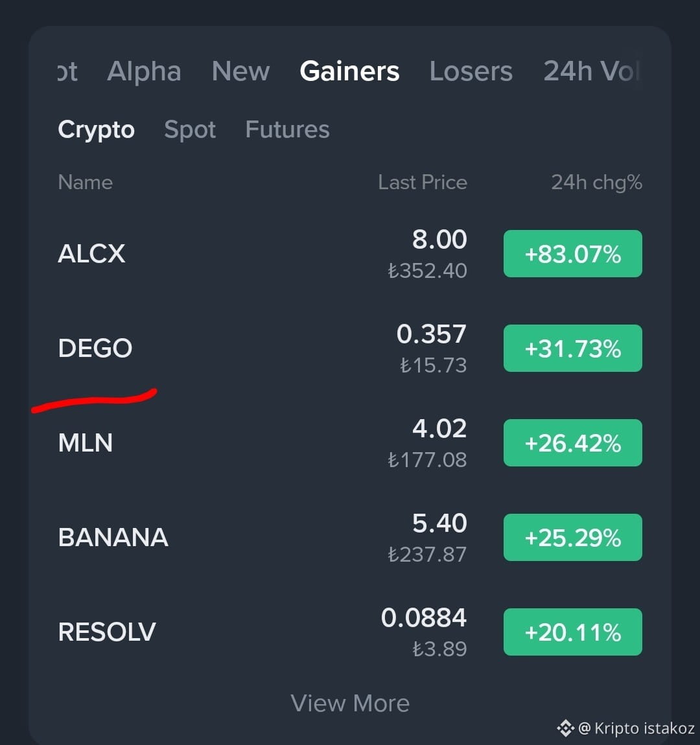Screen dimensions: 700x745
Task: Open the ALCX coin row
Action: [350, 254]
